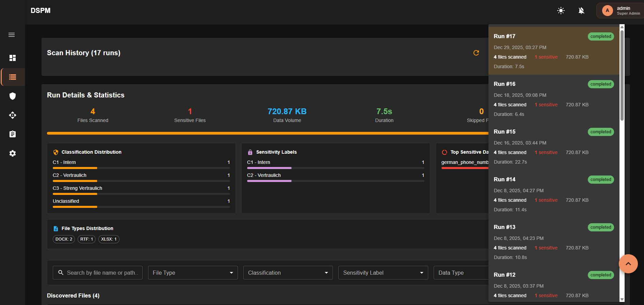Open the shield policies sidebar icon

13,96
